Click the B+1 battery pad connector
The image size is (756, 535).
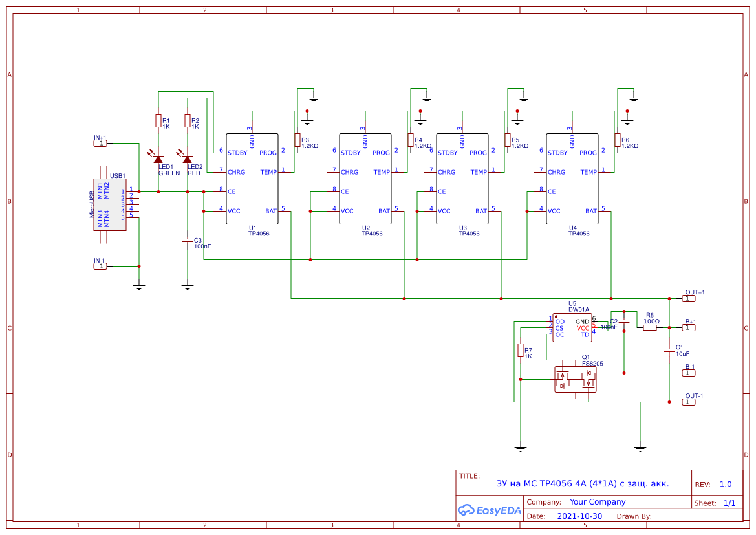[689, 327]
